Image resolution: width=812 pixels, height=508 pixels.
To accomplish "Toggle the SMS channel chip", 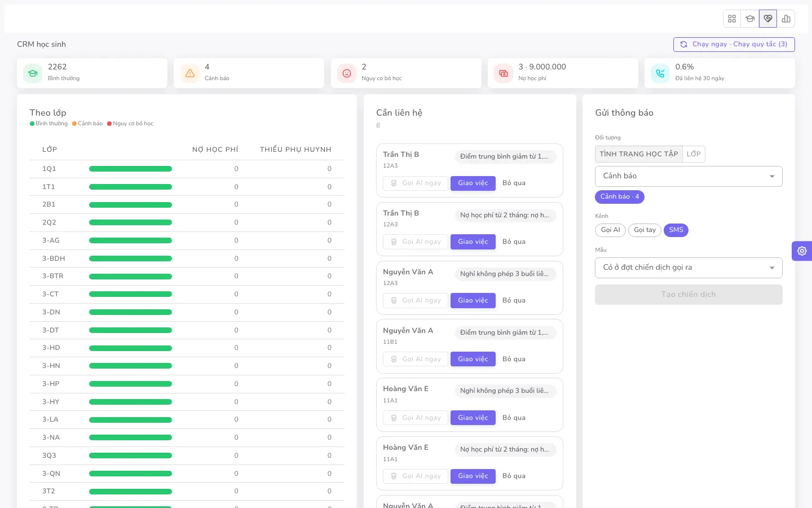I will [x=676, y=230].
